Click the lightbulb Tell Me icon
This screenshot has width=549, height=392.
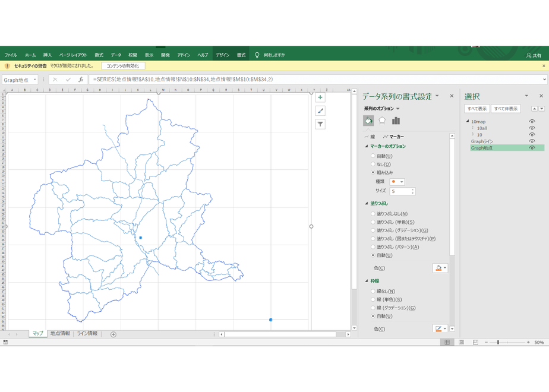257,55
